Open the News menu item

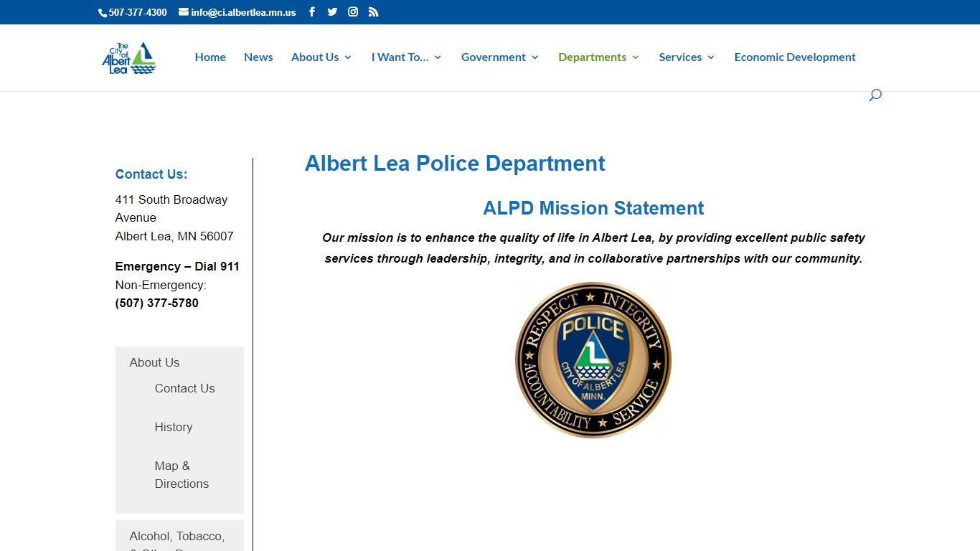click(x=258, y=57)
